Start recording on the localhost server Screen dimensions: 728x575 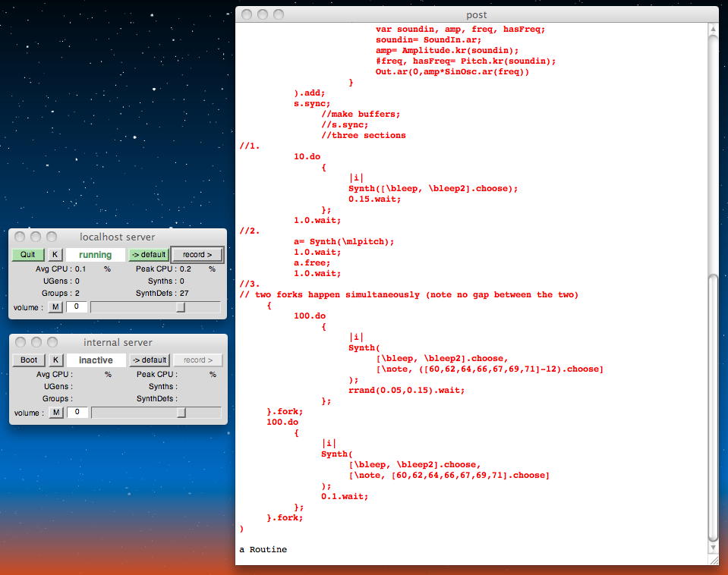click(197, 255)
